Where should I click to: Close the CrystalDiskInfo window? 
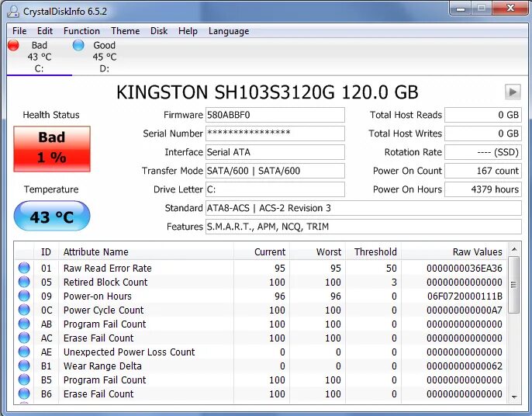(x=510, y=9)
